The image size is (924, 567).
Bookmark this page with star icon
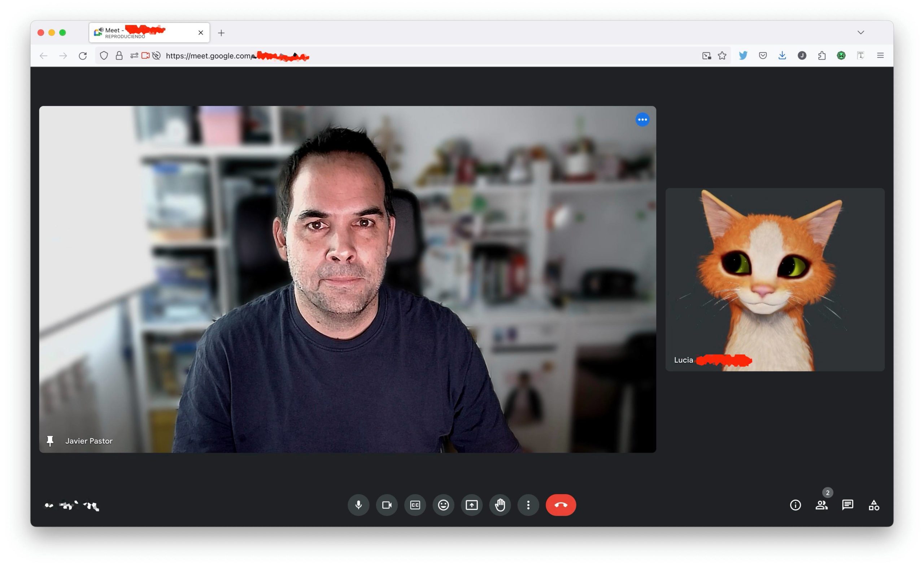(722, 56)
